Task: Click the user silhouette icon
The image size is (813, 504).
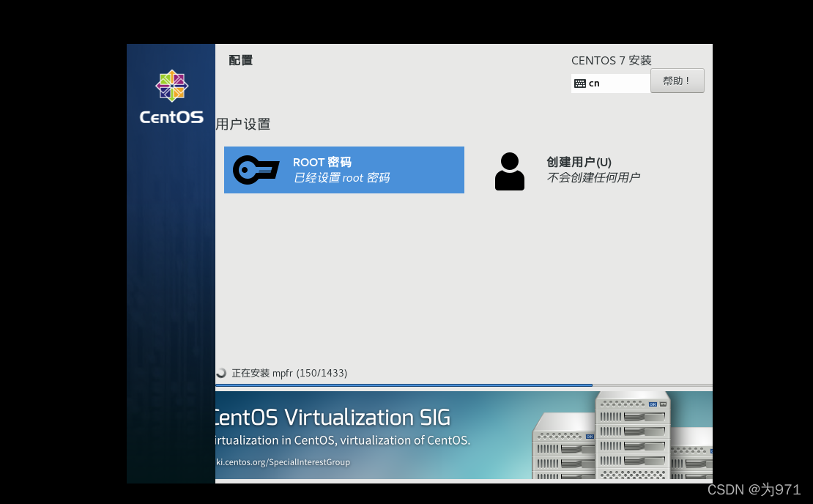Action: coord(510,171)
